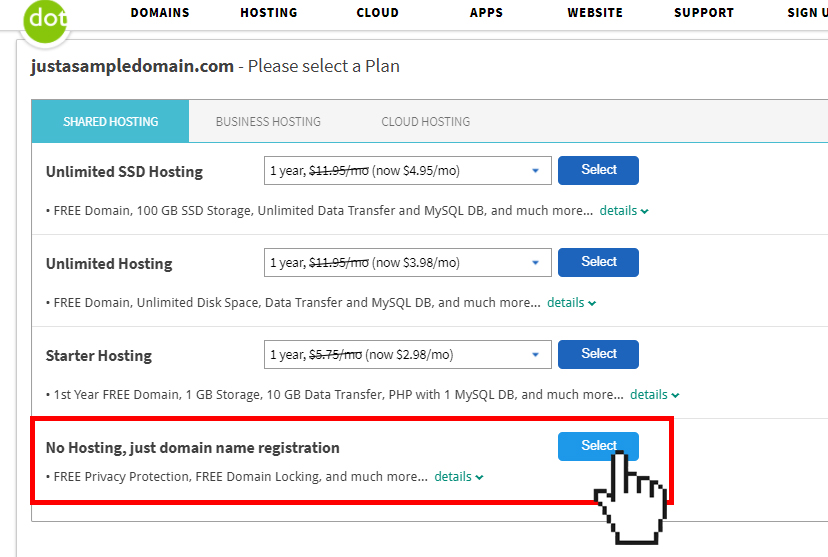This screenshot has height=557, width=828.
Task: Expand details for Starter Hosting
Action: pos(654,394)
